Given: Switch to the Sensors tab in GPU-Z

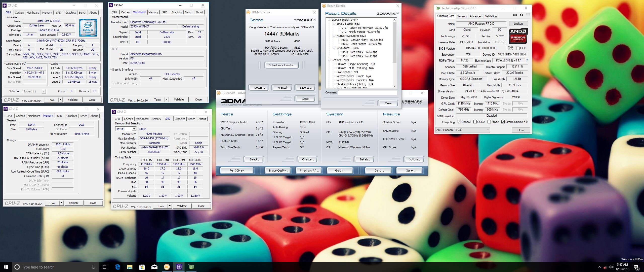Looking at the screenshot, I should [462, 16].
